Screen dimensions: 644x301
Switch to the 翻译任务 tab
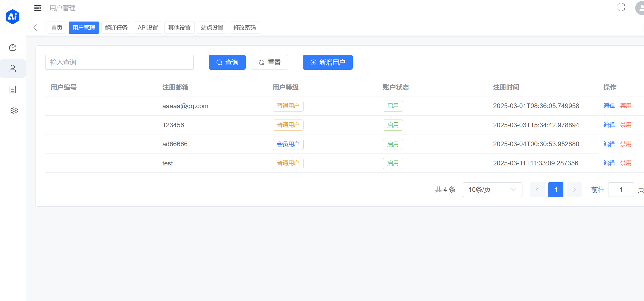tap(116, 27)
